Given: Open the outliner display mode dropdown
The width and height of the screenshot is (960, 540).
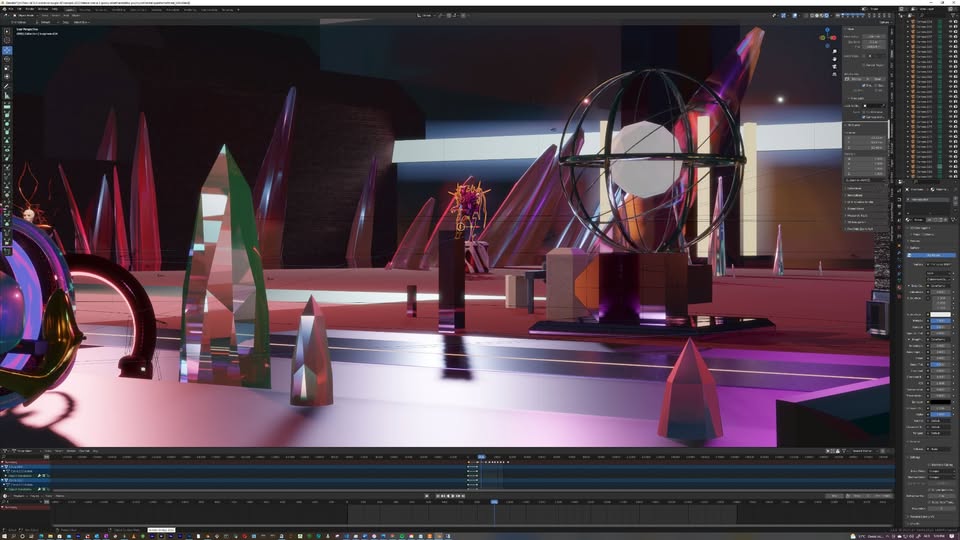Looking at the screenshot, I should (909, 15).
